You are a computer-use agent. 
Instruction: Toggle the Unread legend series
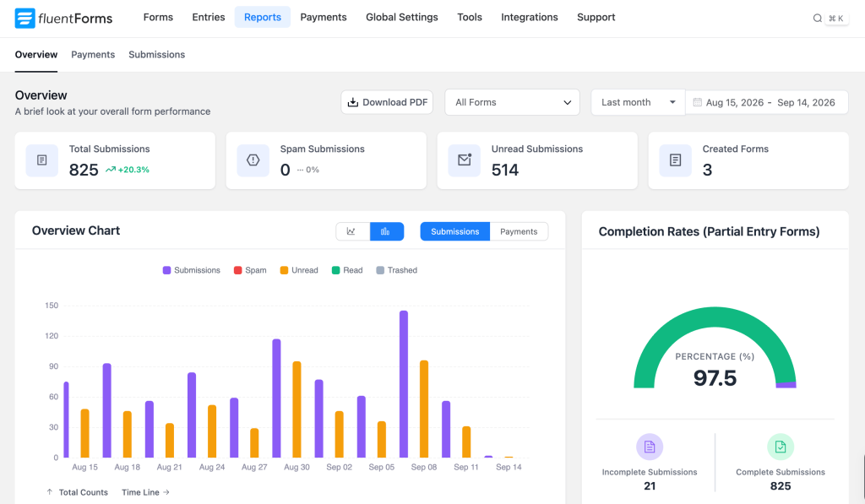point(299,270)
